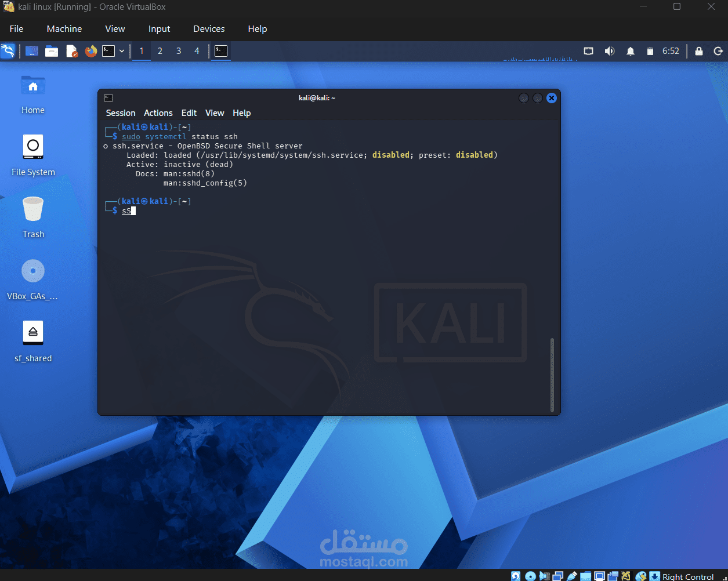Click the VirtualBox mouse integration status icon
This screenshot has height=581, width=728.
click(x=640, y=576)
